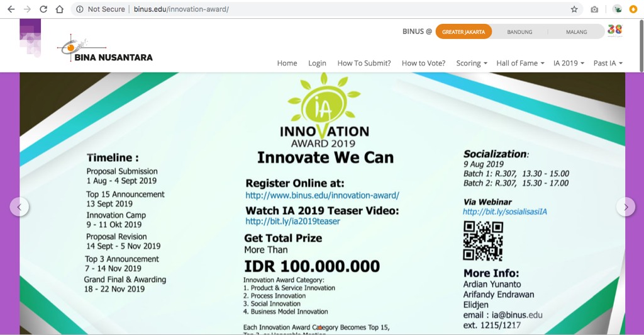Viewport: 644px width, 335px height.
Task: Click 'Innovation Camp' timeline entry
Action: click(116, 215)
